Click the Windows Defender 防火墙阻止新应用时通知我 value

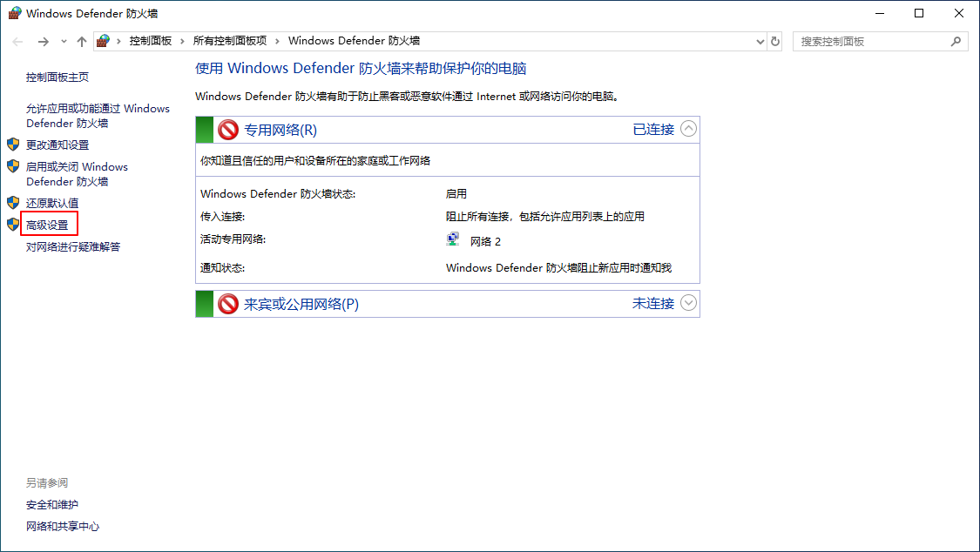pyautogui.click(x=558, y=268)
